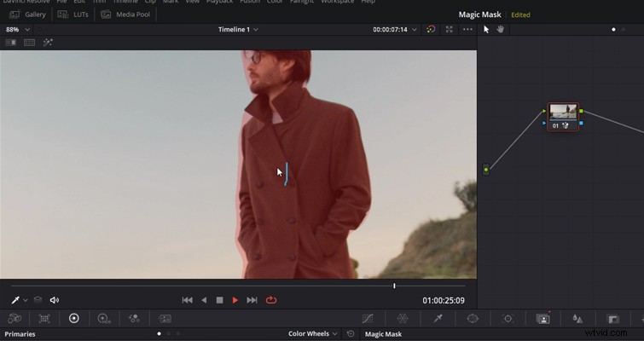Image resolution: width=644 pixels, height=341 pixels.
Task: Play in reverse
Action: tap(204, 300)
